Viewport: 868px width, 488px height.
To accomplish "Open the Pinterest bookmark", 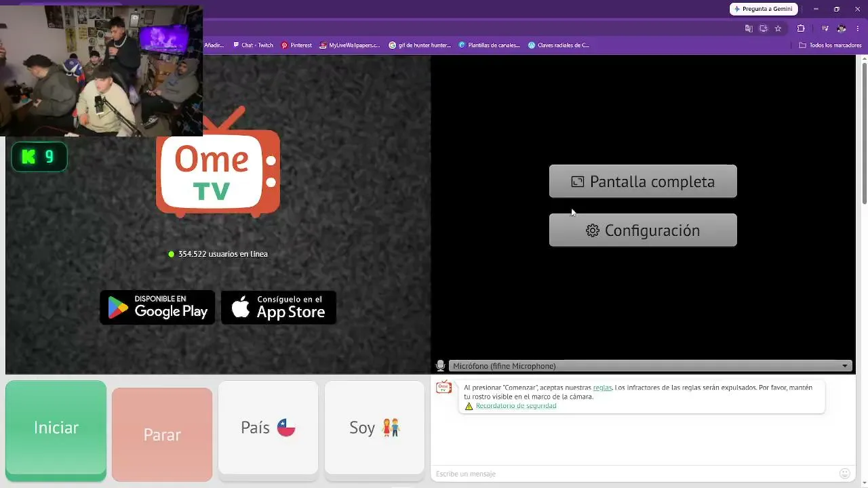I will pos(296,45).
